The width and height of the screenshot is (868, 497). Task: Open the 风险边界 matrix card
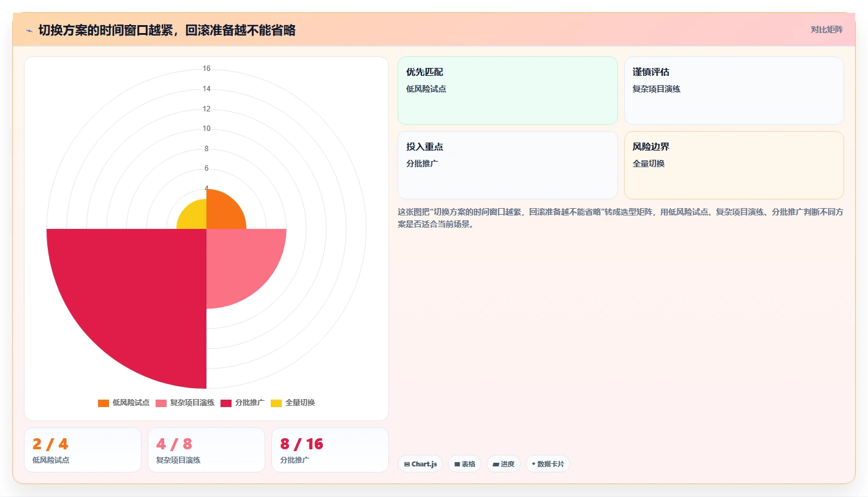tap(734, 165)
